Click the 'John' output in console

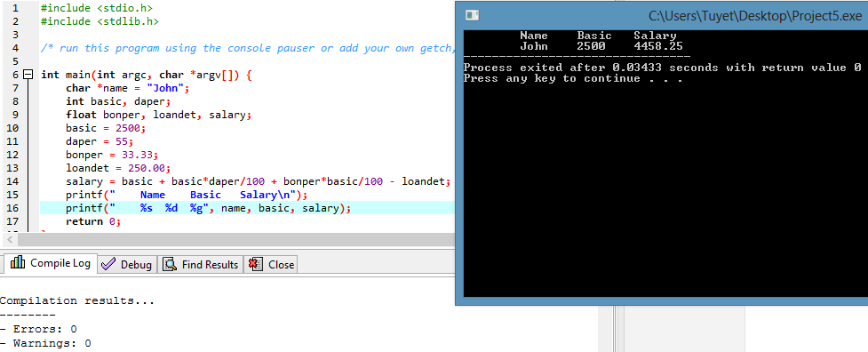(534, 46)
